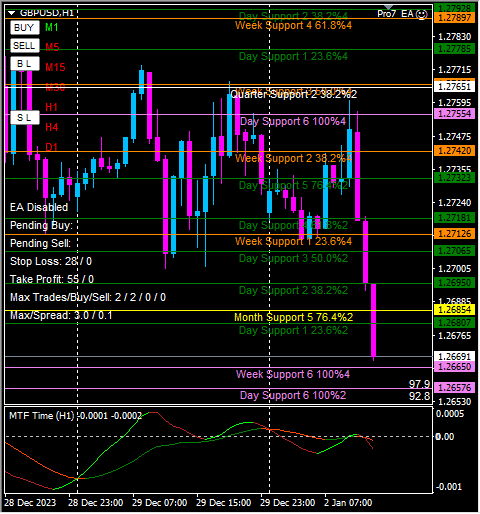Click the SELL button

click(25, 45)
